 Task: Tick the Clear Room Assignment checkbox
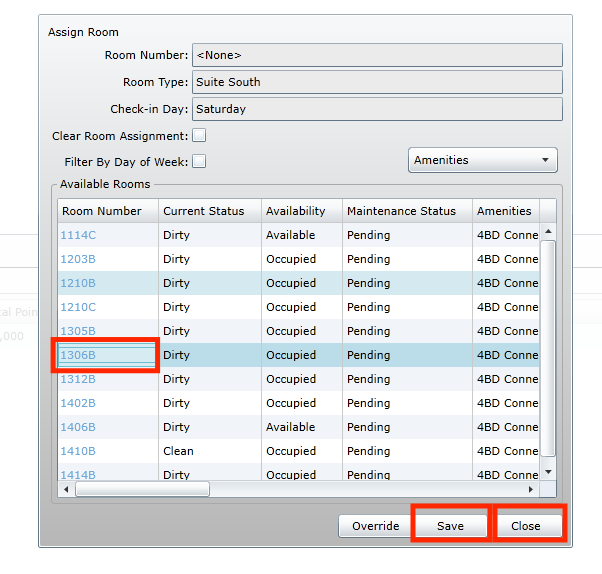tap(199, 136)
